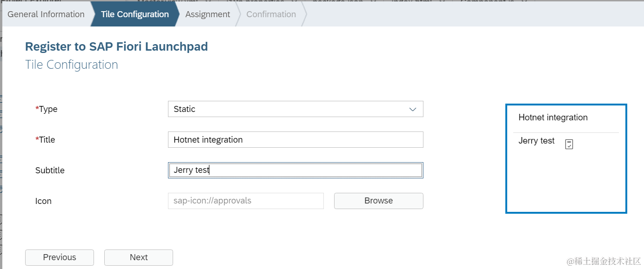Click Jerry test subtitle in tile preview
Image resolution: width=644 pixels, height=269 pixels.
click(x=537, y=141)
